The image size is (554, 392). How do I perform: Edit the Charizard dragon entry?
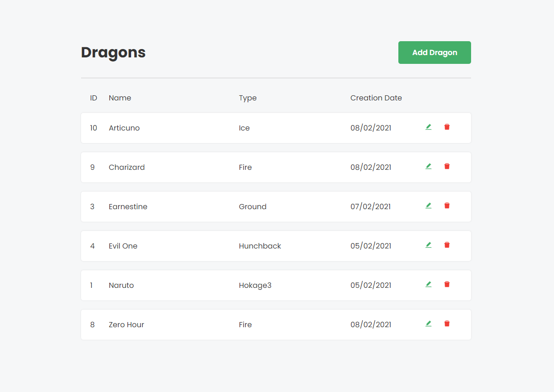428,166
